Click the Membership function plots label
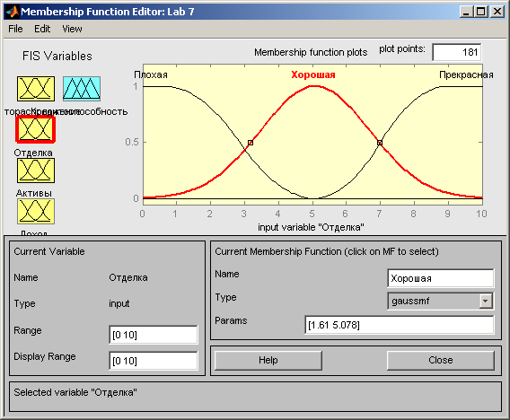Image resolution: width=510 pixels, height=420 pixels. pos(311,52)
